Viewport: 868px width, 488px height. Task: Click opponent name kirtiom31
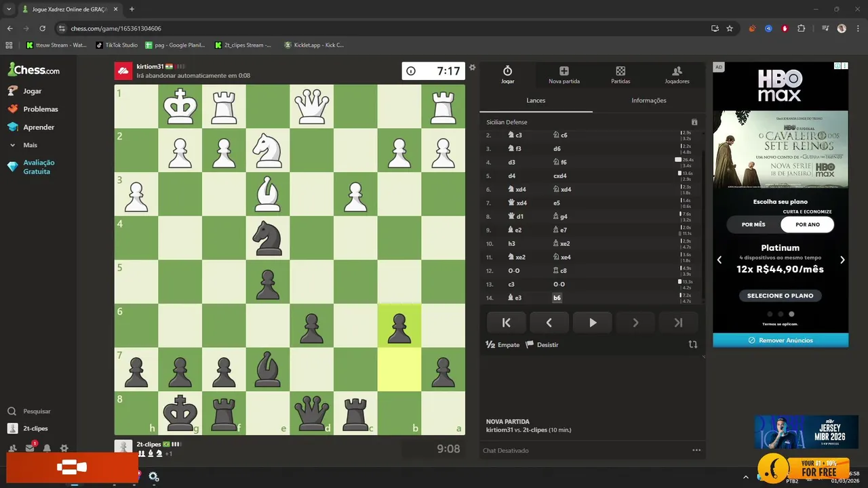click(x=150, y=66)
